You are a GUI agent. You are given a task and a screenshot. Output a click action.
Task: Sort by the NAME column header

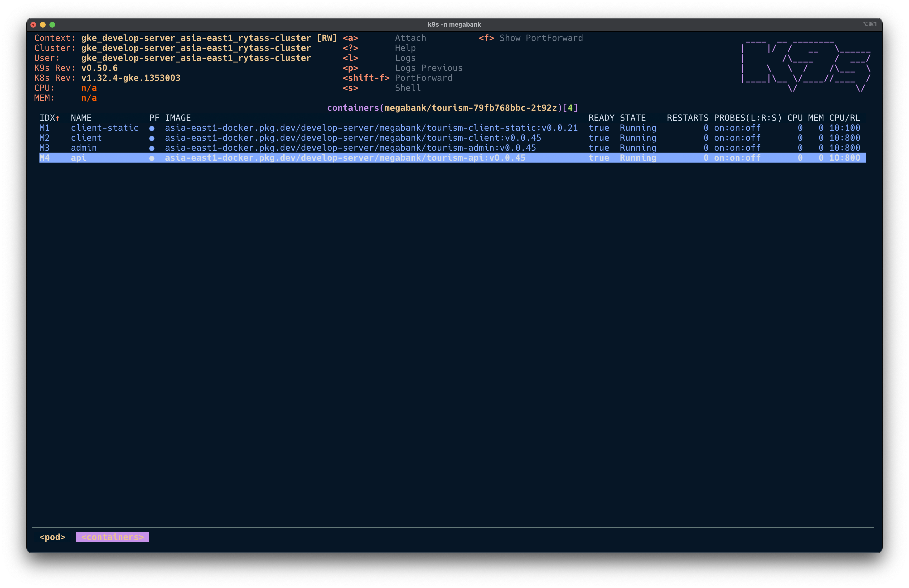(x=81, y=118)
